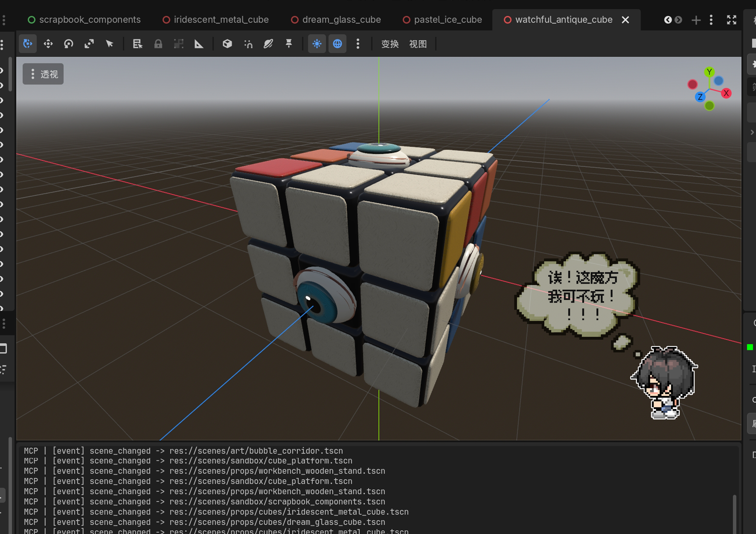Image resolution: width=756 pixels, height=534 pixels.
Task: Open the 视图 menu
Action: click(x=418, y=44)
